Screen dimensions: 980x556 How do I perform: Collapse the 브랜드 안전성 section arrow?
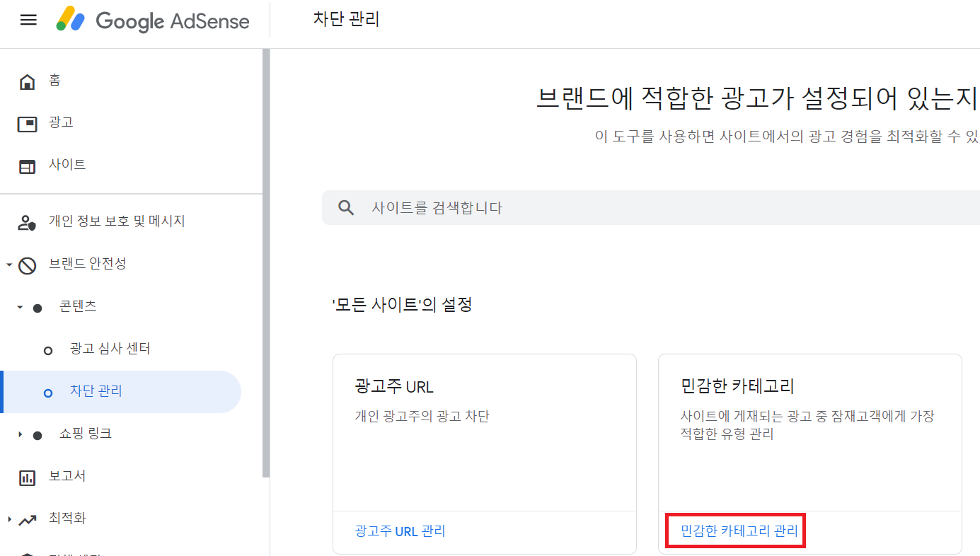point(9,265)
